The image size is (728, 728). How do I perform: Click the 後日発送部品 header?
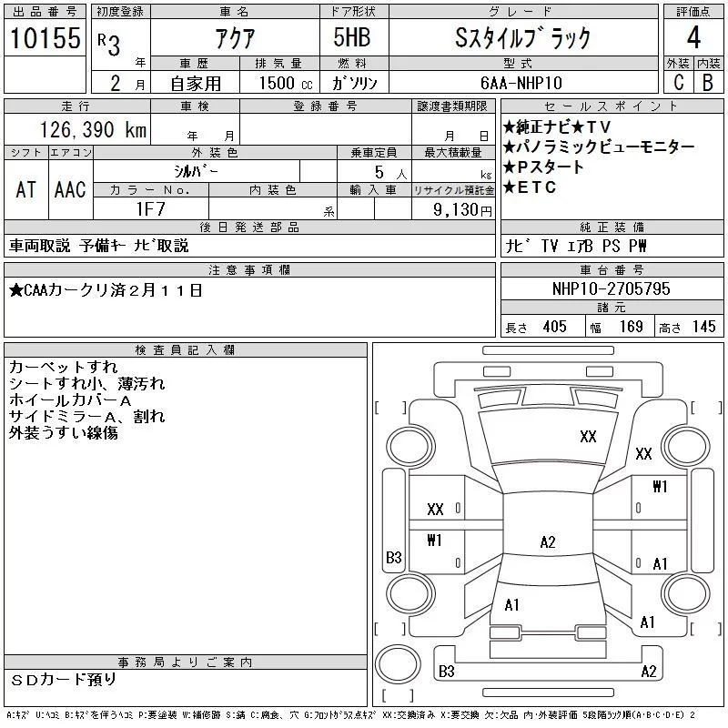(249, 227)
